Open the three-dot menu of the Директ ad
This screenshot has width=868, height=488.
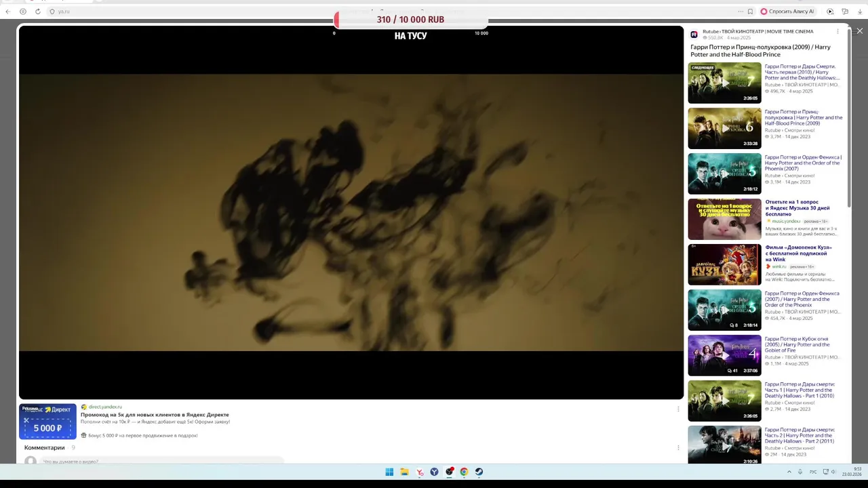(x=678, y=409)
